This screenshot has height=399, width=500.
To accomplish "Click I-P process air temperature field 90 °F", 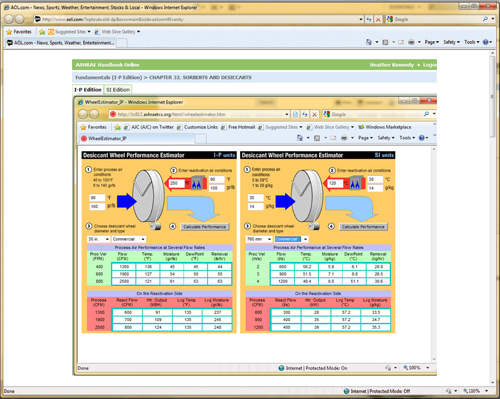I will pos(97,198).
